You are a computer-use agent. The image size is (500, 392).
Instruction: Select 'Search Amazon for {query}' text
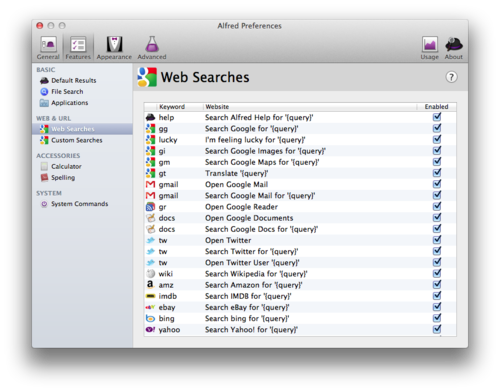(x=254, y=285)
